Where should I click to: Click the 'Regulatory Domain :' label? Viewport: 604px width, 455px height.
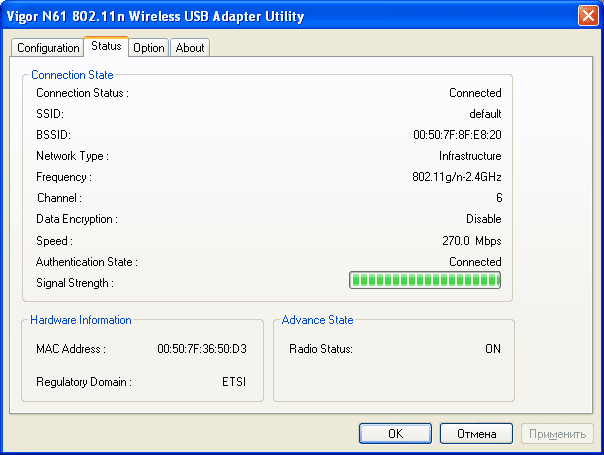[x=84, y=382]
